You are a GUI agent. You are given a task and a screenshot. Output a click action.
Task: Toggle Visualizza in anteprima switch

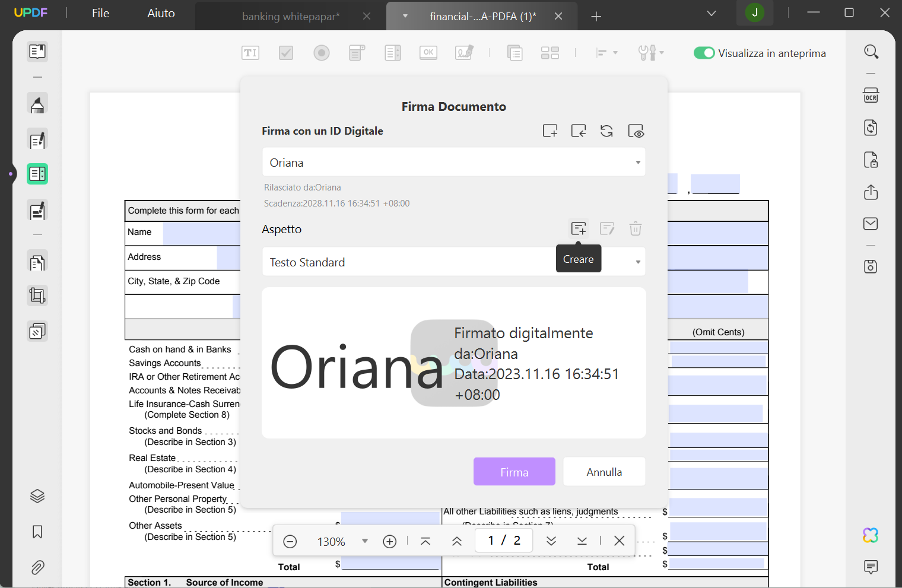(704, 53)
